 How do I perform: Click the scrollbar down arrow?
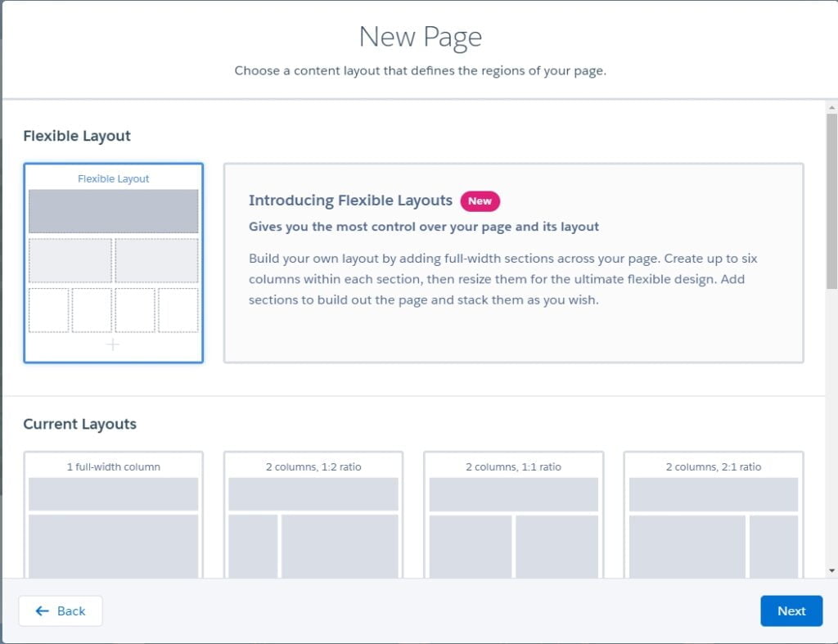pos(831,571)
